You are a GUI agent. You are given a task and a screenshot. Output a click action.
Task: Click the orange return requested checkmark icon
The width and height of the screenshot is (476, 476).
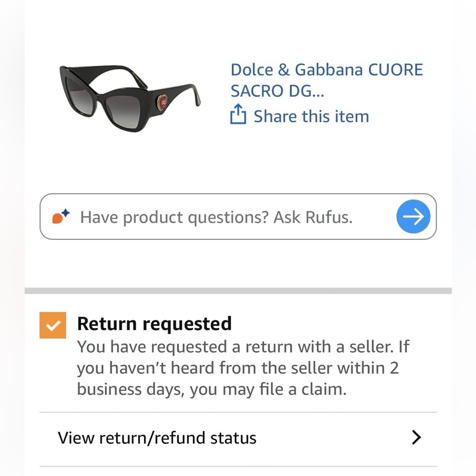click(53, 325)
